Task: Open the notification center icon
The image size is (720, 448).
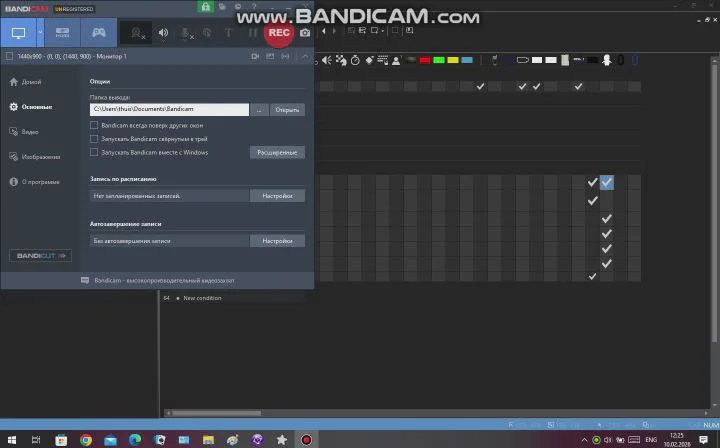Action: click(x=703, y=440)
